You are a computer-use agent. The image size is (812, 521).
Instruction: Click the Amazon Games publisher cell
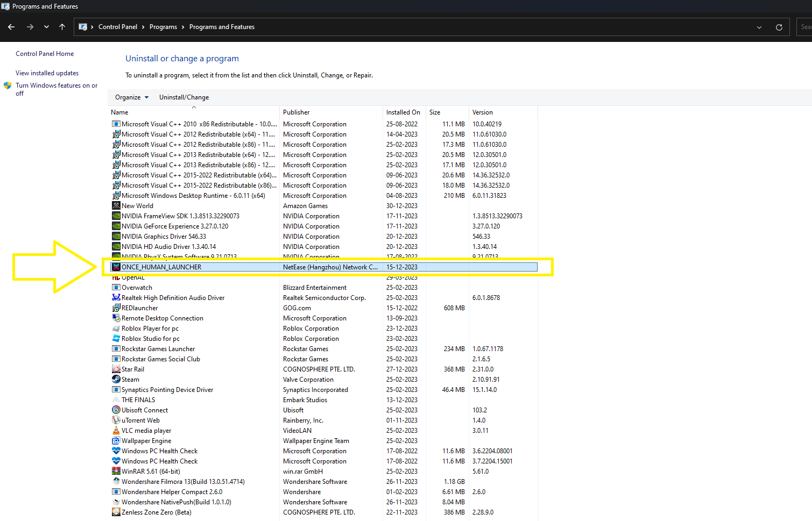[305, 206]
